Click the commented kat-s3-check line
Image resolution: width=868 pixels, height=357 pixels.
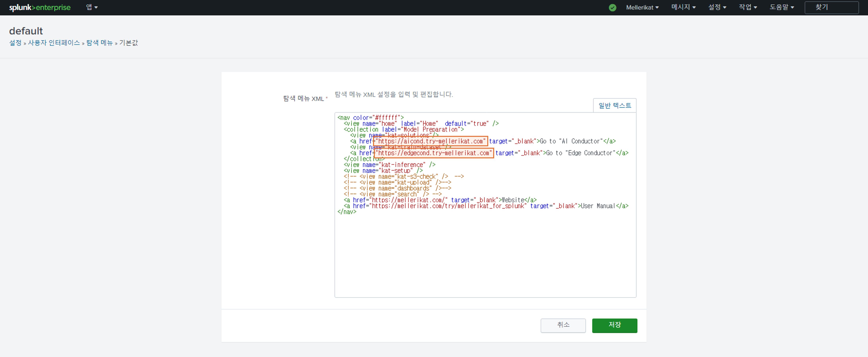404,177
